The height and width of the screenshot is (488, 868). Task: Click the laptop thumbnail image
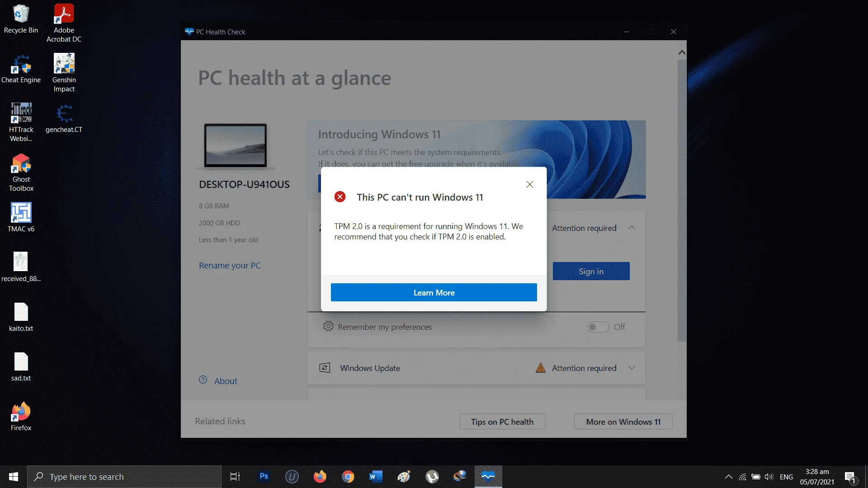236,145
